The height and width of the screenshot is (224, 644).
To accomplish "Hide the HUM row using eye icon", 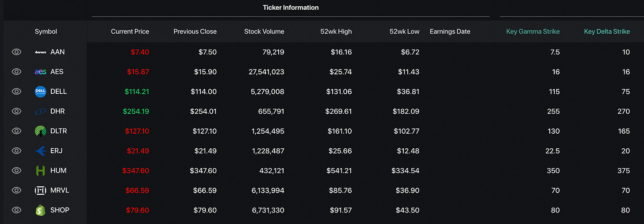I will click(16, 170).
